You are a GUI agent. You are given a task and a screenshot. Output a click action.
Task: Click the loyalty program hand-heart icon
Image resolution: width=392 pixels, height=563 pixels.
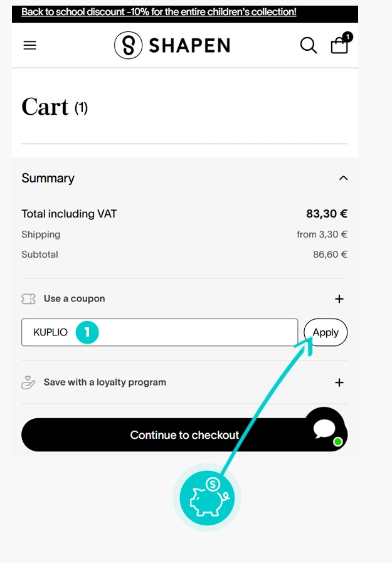point(28,382)
